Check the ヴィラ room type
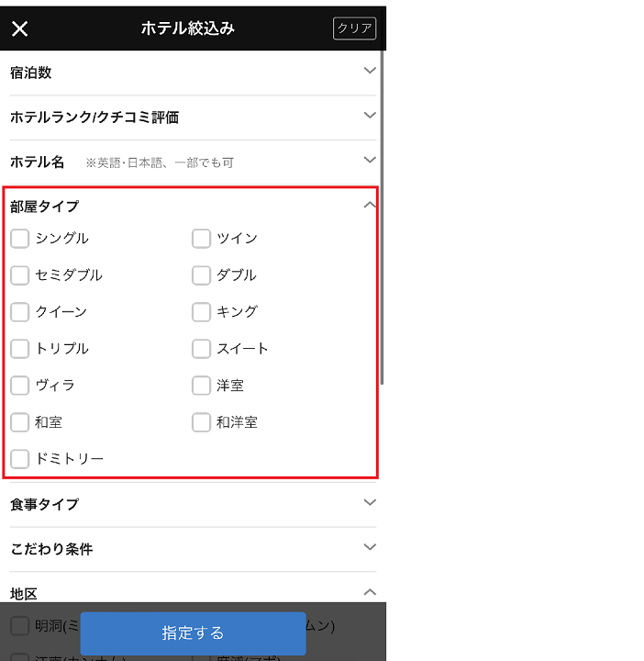This screenshot has height=661, width=644. [x=20, y=386]
